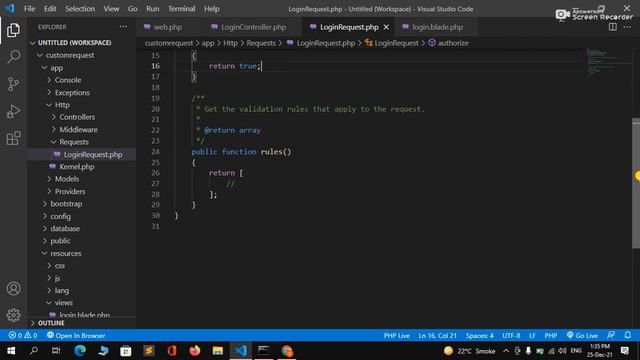Viewport: 640px width, 360px height.
Task: Open Run and Debug view
Action: click(x=13, y=111)
